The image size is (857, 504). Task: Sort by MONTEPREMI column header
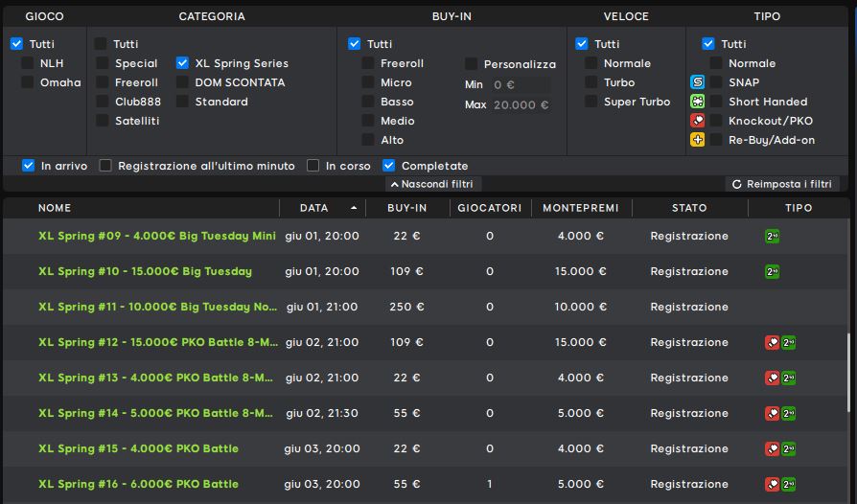coord(581,208)
